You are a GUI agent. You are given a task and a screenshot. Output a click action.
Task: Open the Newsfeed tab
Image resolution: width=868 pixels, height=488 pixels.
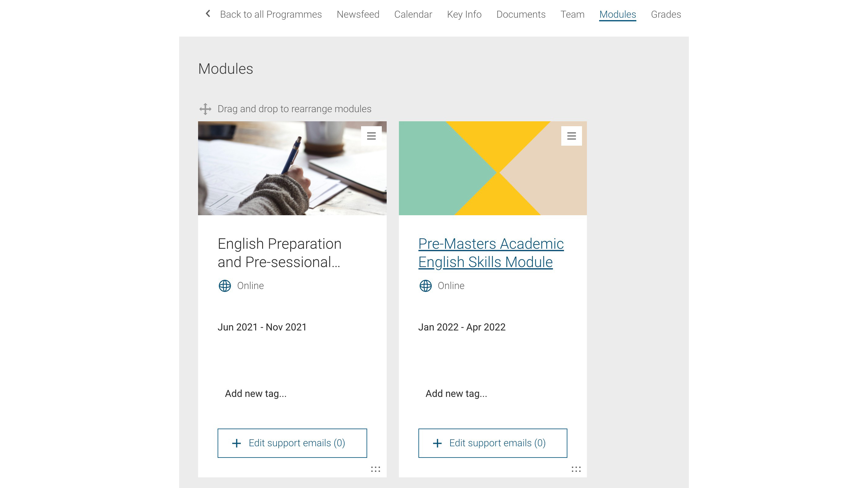pyautogui.click(x=358, y=14)
